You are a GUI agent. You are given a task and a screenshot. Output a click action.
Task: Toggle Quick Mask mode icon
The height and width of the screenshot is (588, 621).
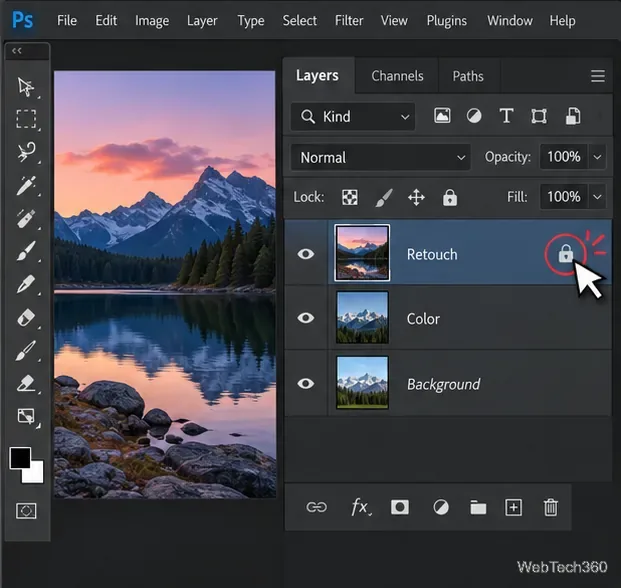point(26,511)
